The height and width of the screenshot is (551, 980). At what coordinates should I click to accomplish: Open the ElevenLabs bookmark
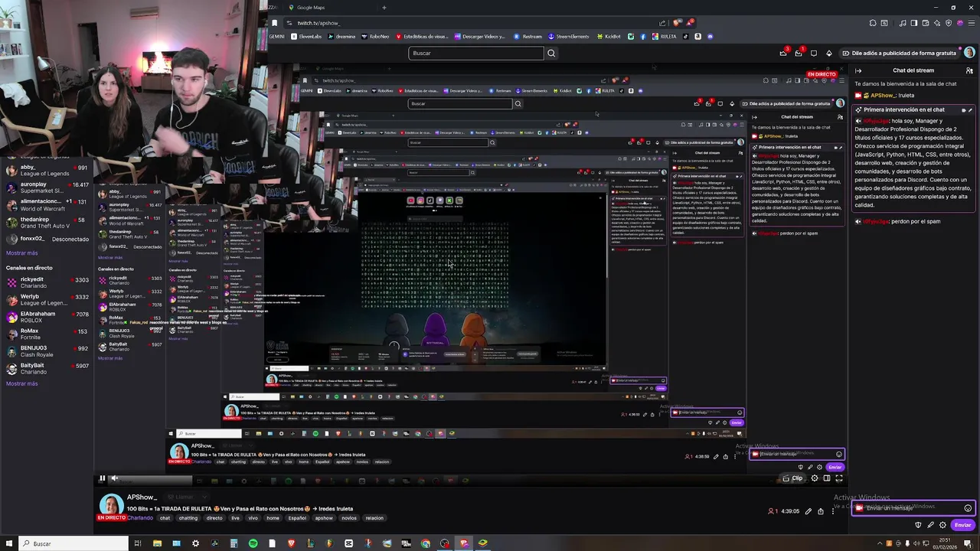tap(307, 37)
